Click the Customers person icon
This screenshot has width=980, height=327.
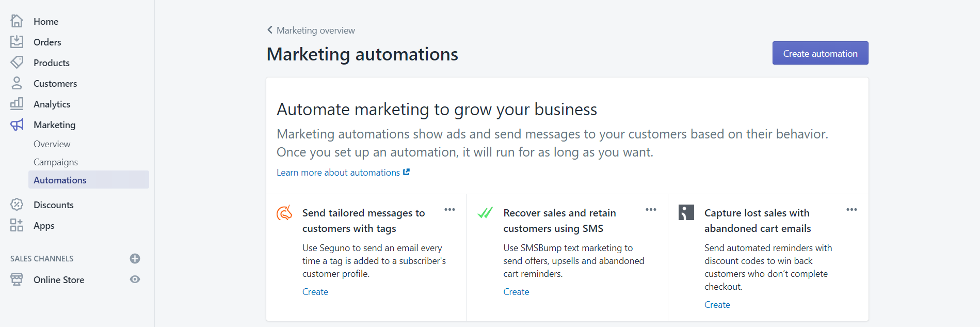17,83
